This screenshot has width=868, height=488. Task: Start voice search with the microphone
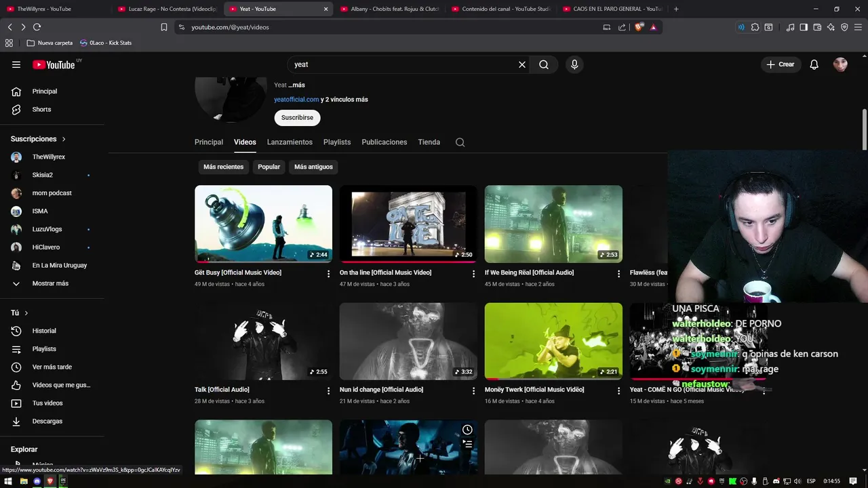pos(574,64)
